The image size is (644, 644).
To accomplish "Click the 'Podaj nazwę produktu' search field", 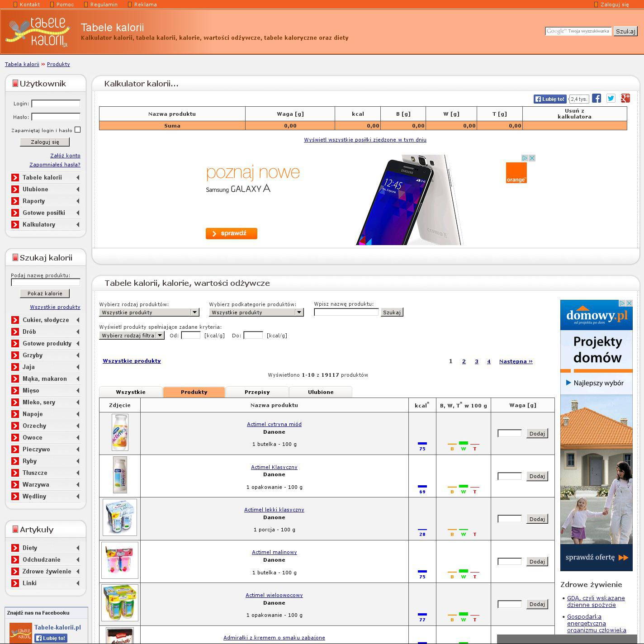I will tap(45, 282).
